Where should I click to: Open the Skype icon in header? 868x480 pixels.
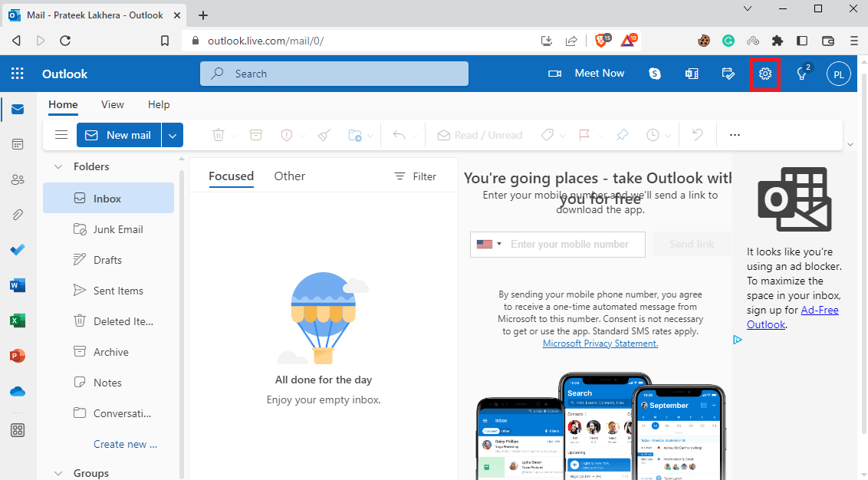coord(655,74)
